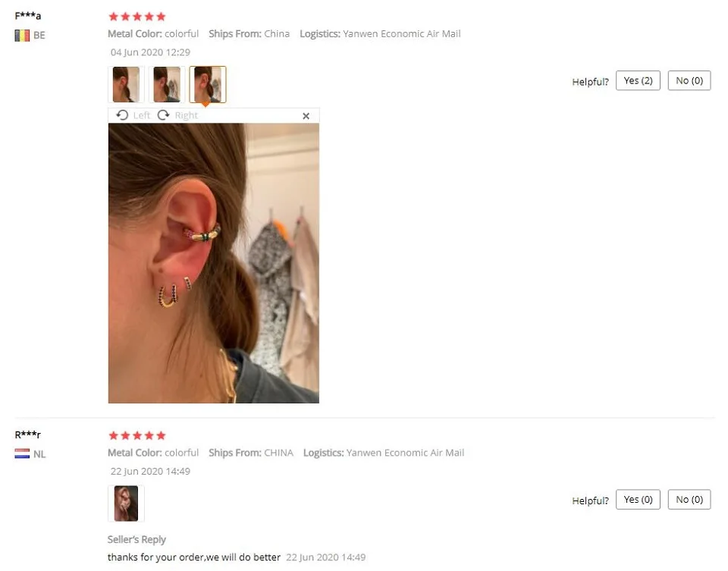Open the second review thumbnail of F***a
728x571 pixels.
point(167,84)
